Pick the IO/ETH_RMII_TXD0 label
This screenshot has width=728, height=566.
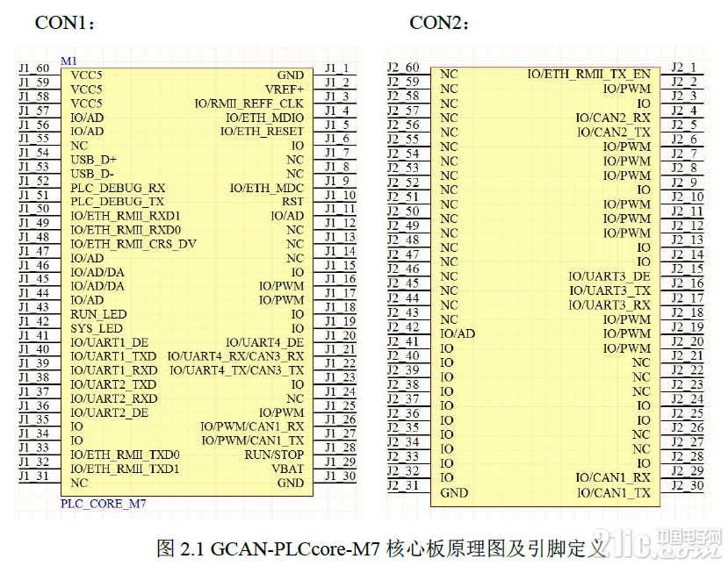(x=125, y=455)
